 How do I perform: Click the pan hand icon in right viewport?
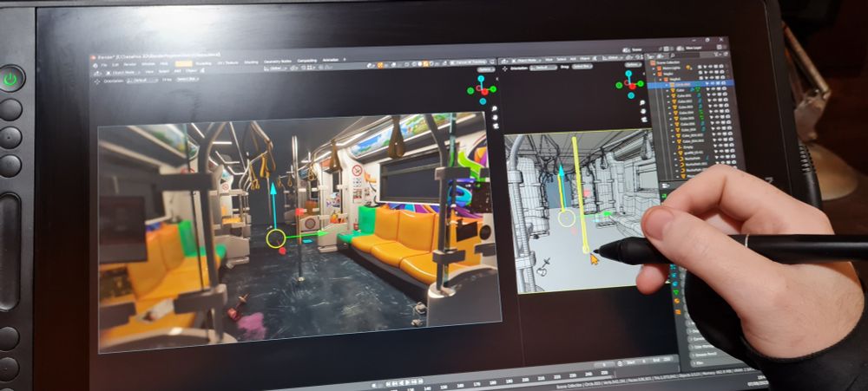642,111
